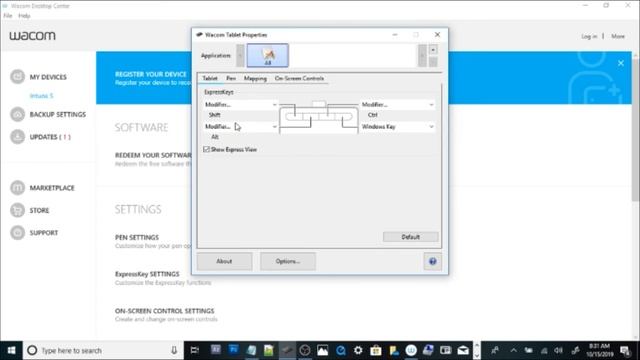Click the About button

tap(224, 261)
